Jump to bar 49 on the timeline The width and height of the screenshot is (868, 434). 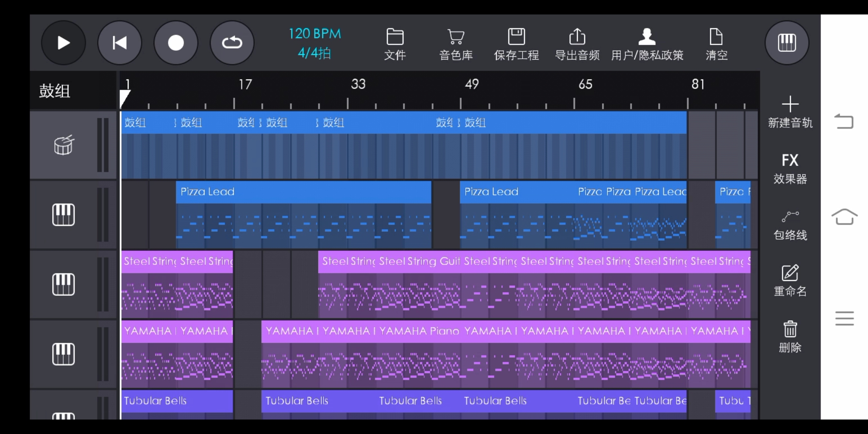(472, 84)
